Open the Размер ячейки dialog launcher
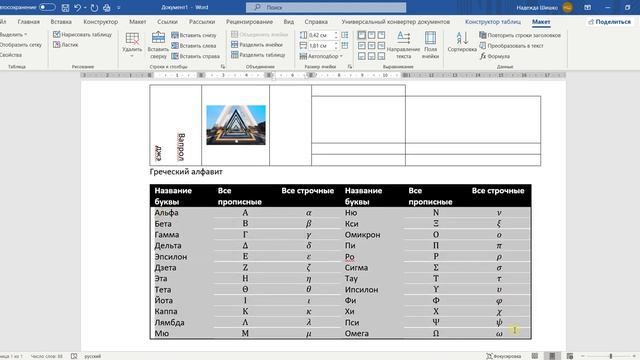Viewport: 640px width, 360px height. pos(350,67)
